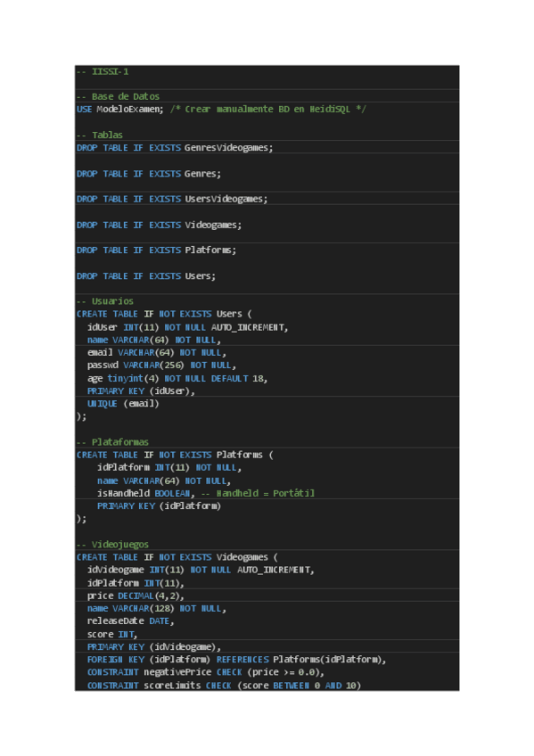
Task: Click the age tinyint DEFAULT 18 line
Action: point(177,379)
